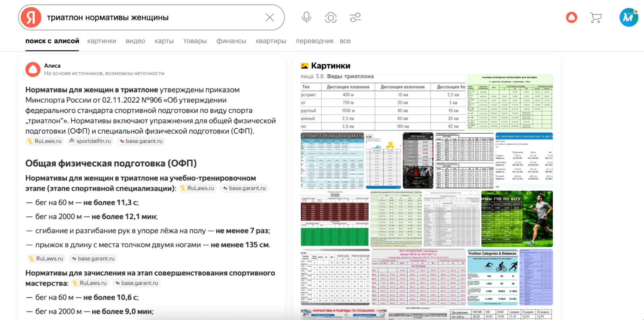Open white time-distance table beside blue banner
This screenshot has height=320, width=644.
(x=524, y=161)
